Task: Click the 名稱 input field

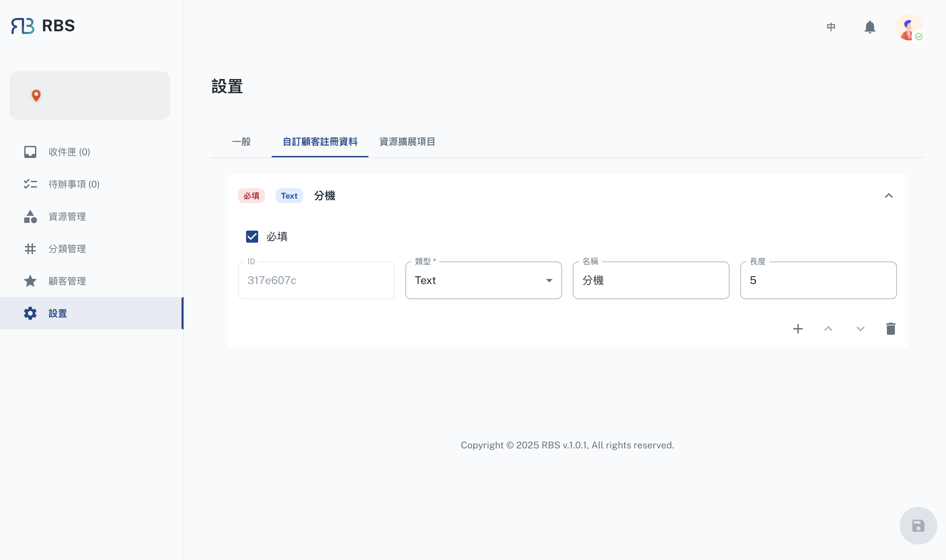Action: [x=651, y=280]
